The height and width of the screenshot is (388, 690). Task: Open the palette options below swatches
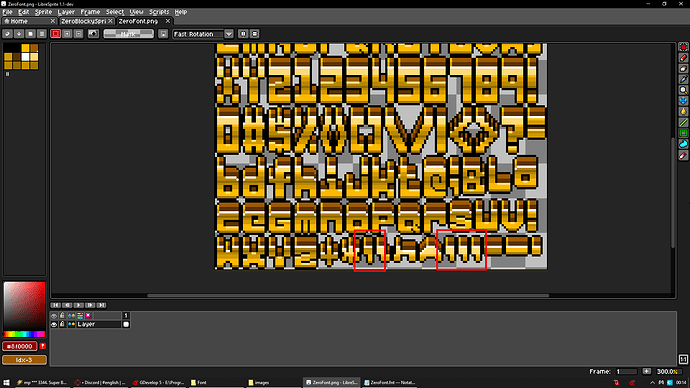(7, 74)
